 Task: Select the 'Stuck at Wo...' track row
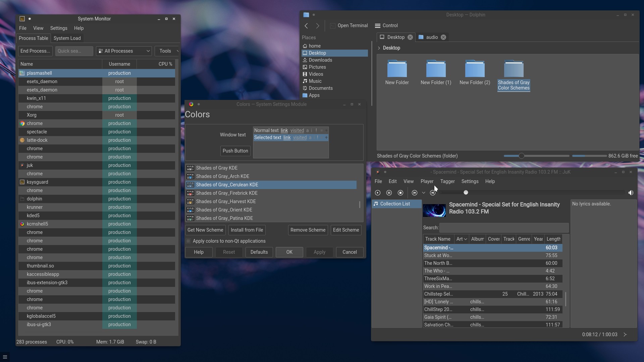(x=492, y=255)
